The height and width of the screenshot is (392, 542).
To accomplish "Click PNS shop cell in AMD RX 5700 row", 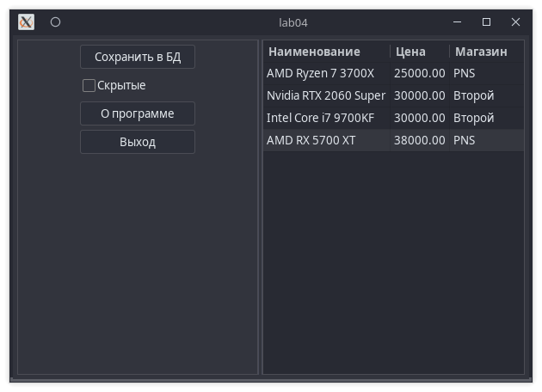I will pos(487,141).
